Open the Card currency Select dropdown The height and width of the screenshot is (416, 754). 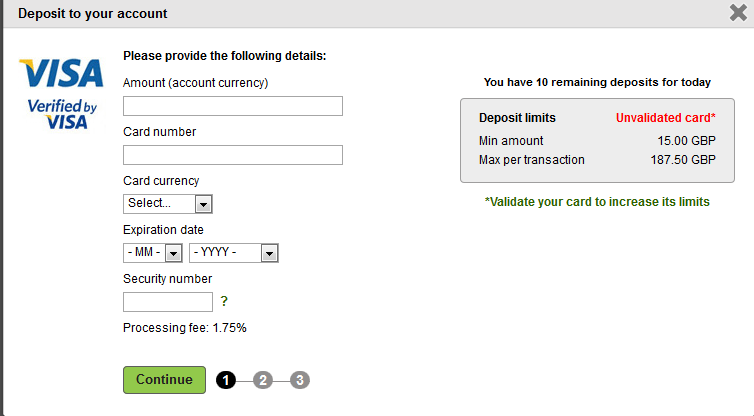[167, 204]
